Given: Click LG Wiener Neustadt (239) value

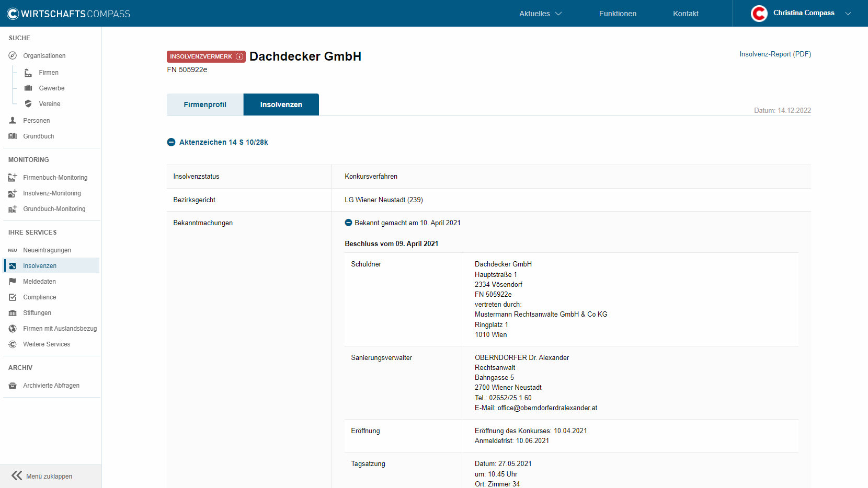Looking at the screenshot, I should pyautogui.click(x=384, y=200).
